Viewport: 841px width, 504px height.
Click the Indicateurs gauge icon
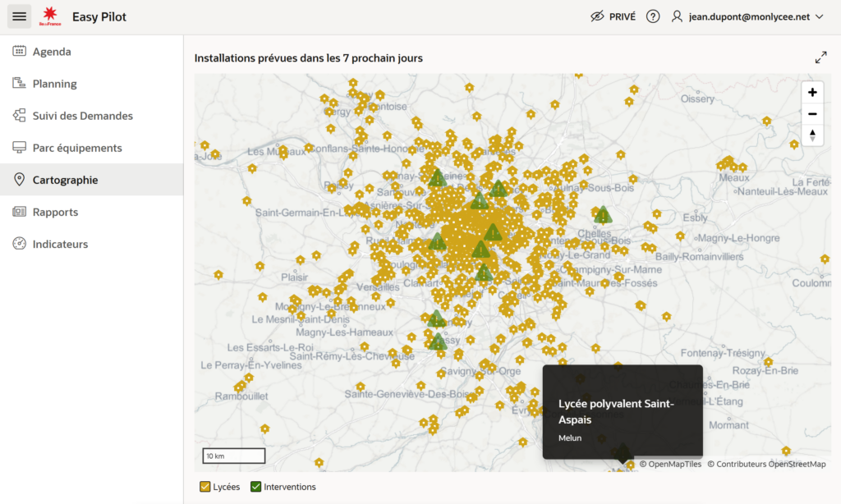click(20, 244)
